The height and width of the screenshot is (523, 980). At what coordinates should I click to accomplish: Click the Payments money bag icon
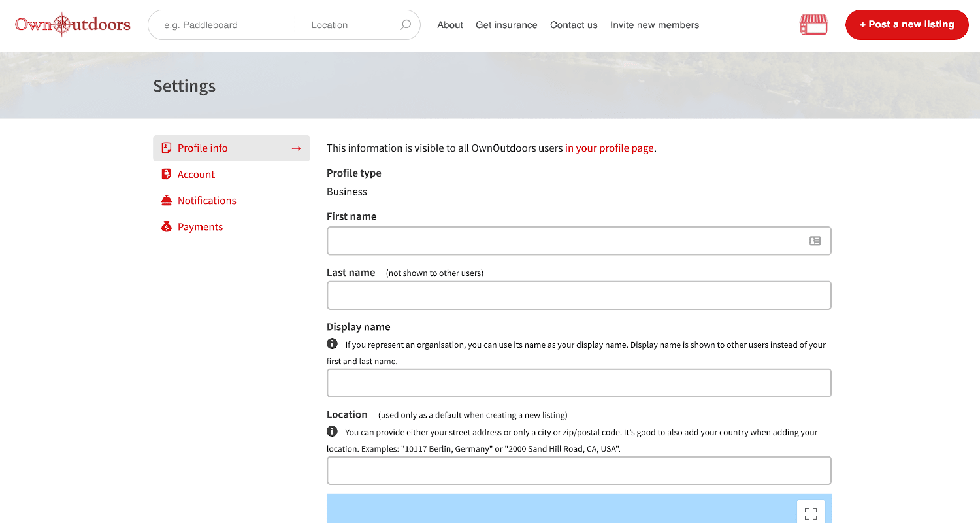click(167, 227)
